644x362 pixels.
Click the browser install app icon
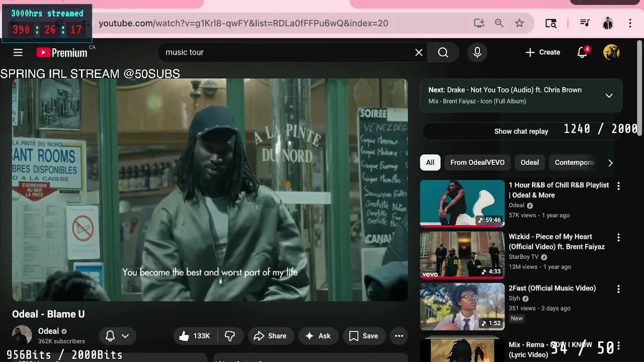[x=479, y=23]
